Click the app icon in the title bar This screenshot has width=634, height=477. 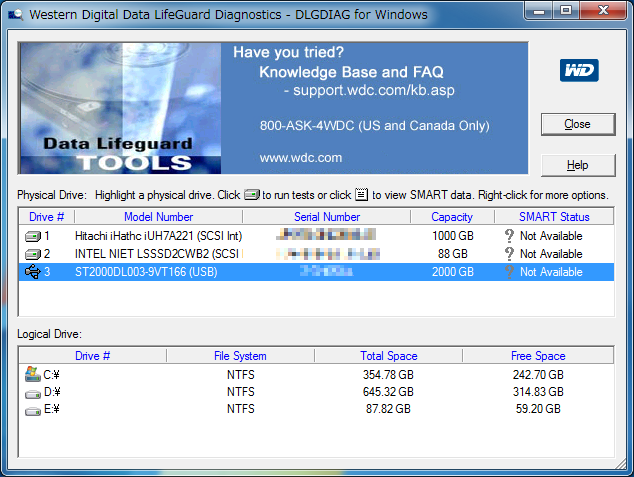pyautogui.click(x=14, y=14)
